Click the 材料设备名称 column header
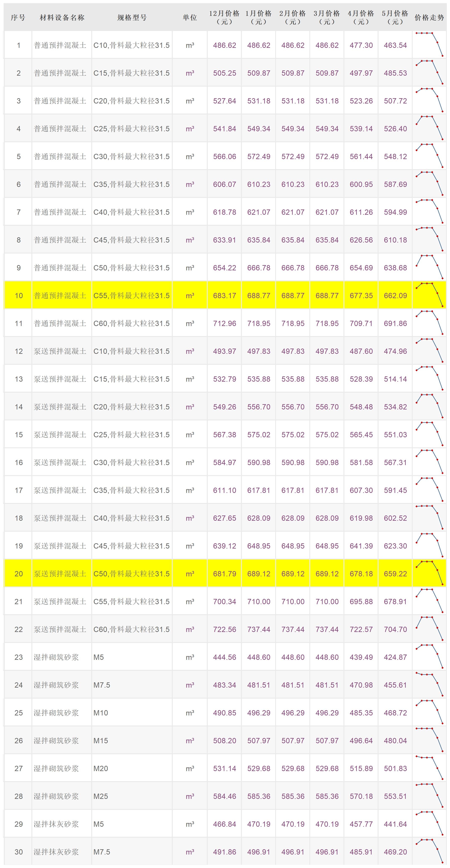450x868 pixels. click(62, 17)
